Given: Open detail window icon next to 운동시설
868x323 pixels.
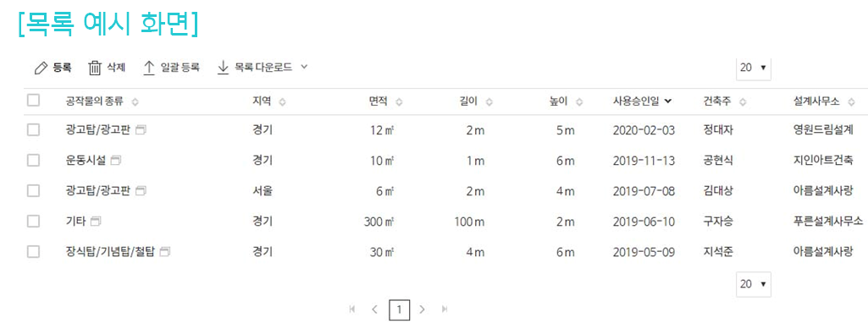Looking at the screenshot, I should click(x=116, y=161).
